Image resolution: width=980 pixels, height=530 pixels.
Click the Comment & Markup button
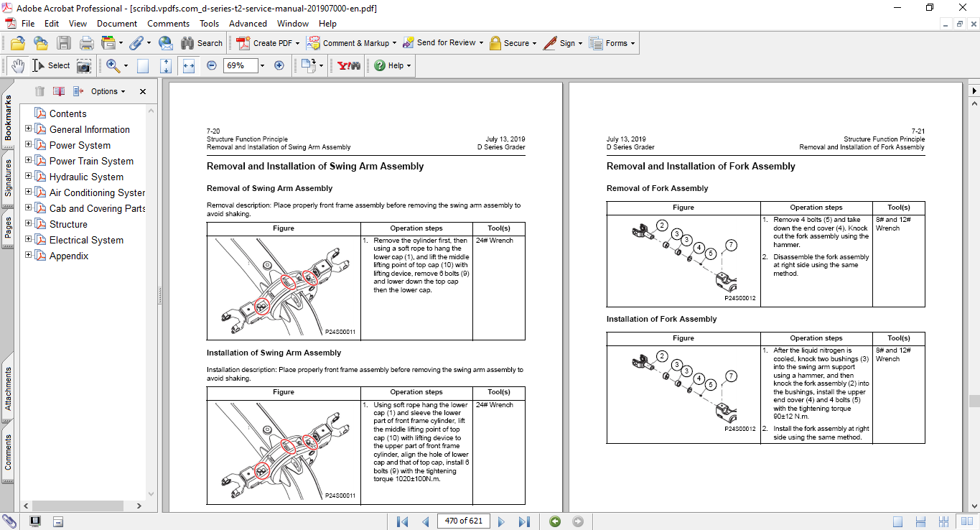coord(348,43)
